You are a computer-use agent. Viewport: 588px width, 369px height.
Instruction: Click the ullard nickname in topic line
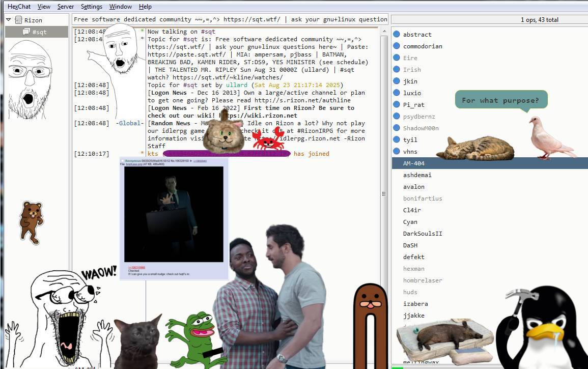click(237, 85)
